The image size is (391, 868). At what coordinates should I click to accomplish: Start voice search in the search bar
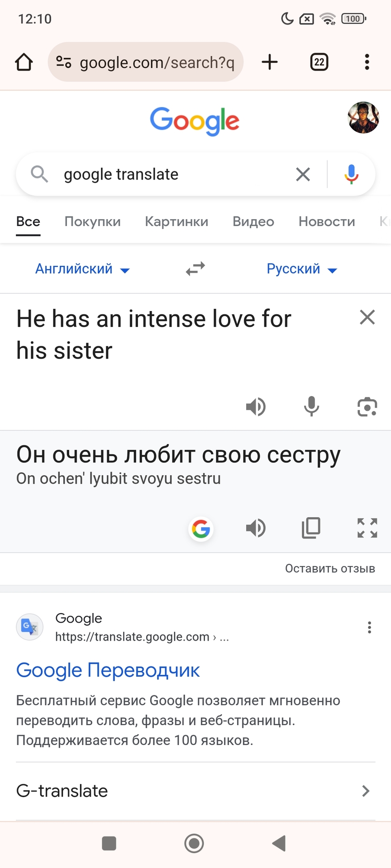351,174
